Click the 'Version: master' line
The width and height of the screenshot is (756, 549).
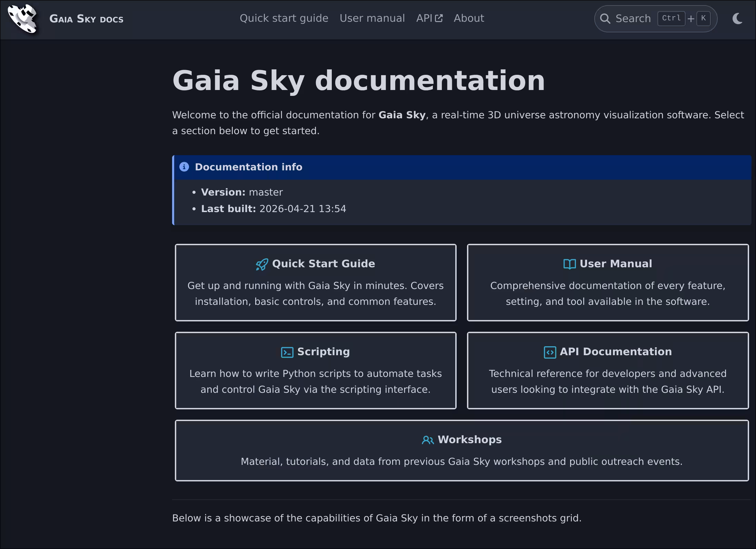click(x=242, y=192)
